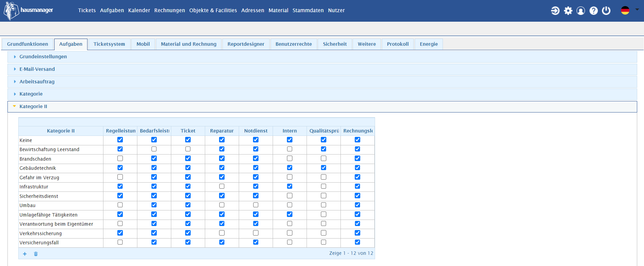Viewport: 644px width, 266px height.
Task: Sort by Intern column header
Action: point(290,131)
